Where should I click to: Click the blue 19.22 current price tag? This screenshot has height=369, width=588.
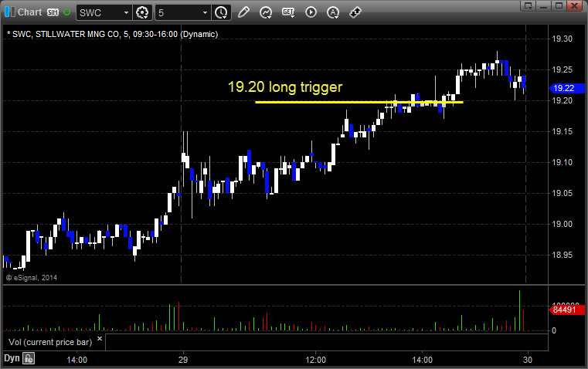(x=567, y=89)
